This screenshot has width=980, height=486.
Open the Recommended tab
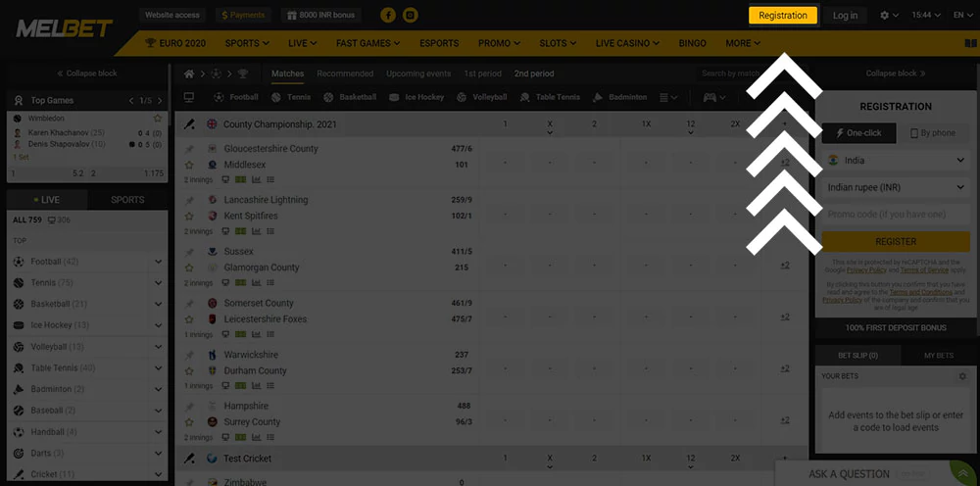pos(345,73)
